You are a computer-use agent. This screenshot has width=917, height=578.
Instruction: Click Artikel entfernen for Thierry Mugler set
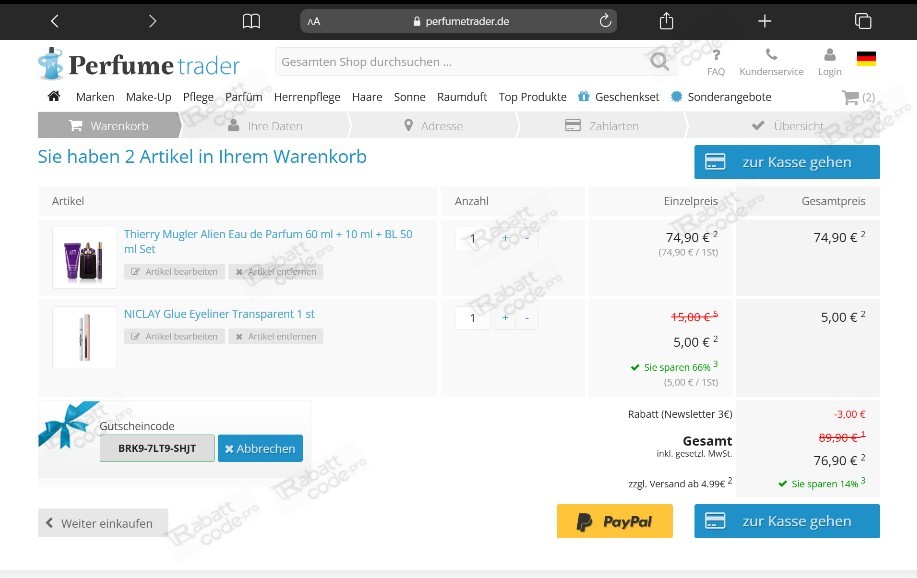[276, 271]
